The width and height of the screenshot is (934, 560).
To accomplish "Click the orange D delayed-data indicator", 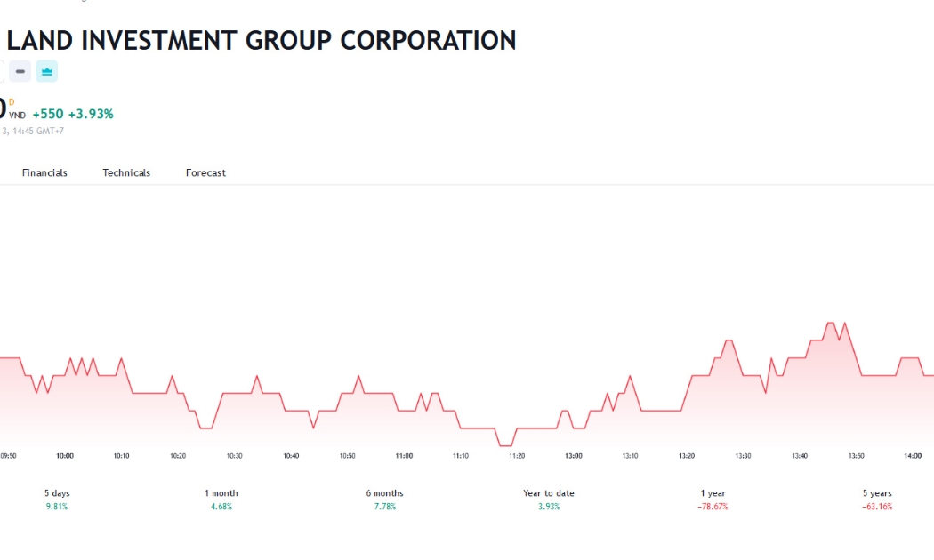I will click(12, 102).
